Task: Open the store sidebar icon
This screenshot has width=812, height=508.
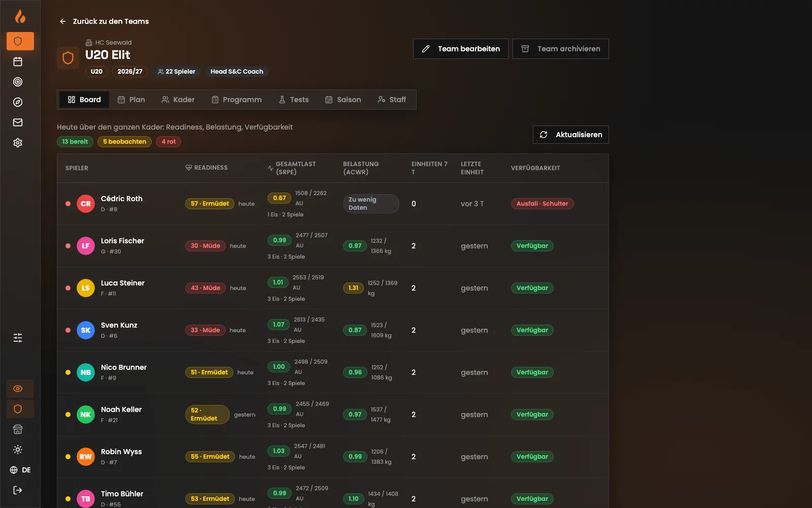Action: coord(18,429)
